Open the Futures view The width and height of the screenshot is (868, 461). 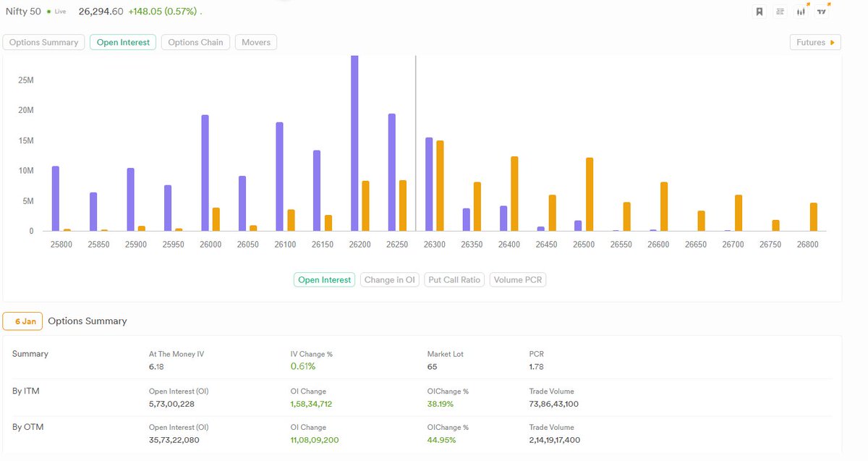click(x=815, y=43)
